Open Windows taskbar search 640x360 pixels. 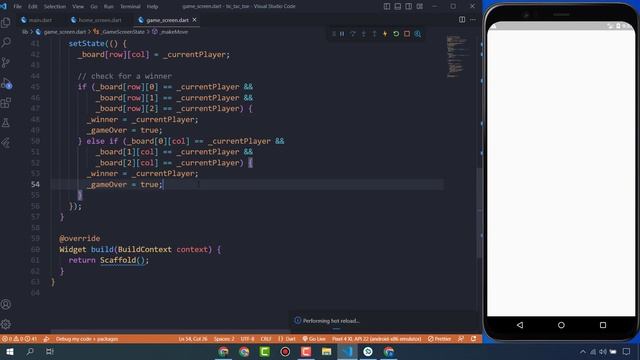(x=30, y=351)
